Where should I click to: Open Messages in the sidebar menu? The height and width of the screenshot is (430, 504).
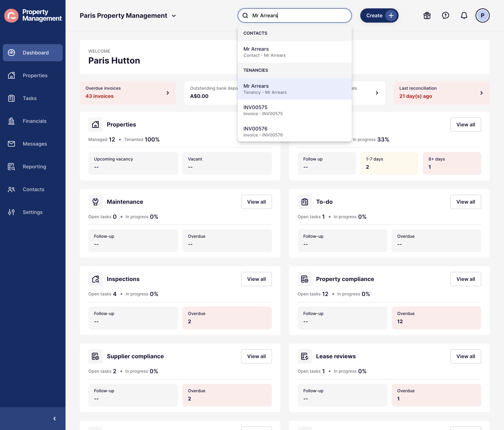coord(33,144)
